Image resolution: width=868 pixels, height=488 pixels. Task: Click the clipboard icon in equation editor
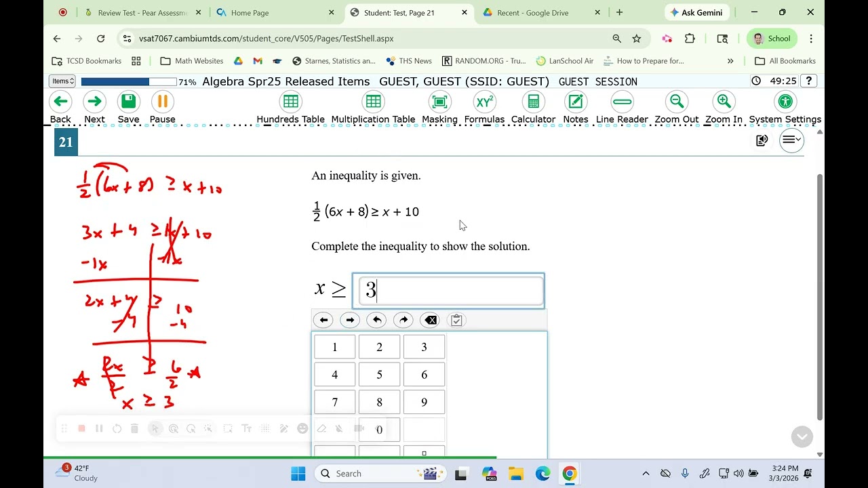point(456,320)
